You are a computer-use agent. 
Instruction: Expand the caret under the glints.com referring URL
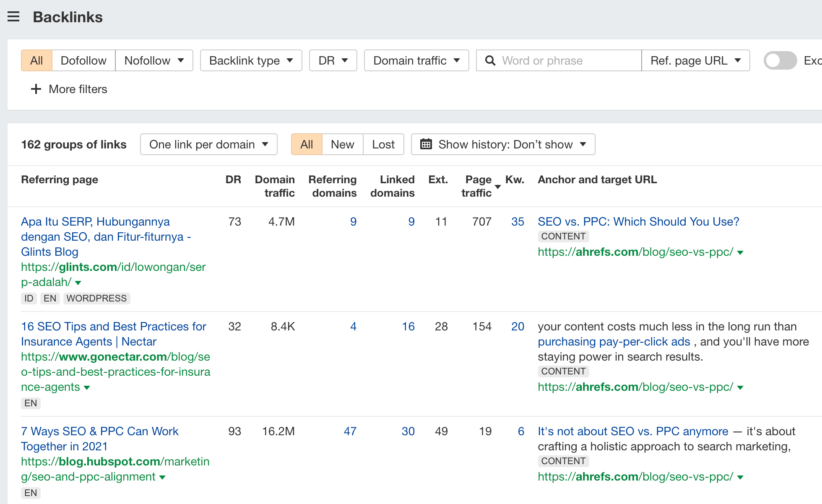pos(78,283)
